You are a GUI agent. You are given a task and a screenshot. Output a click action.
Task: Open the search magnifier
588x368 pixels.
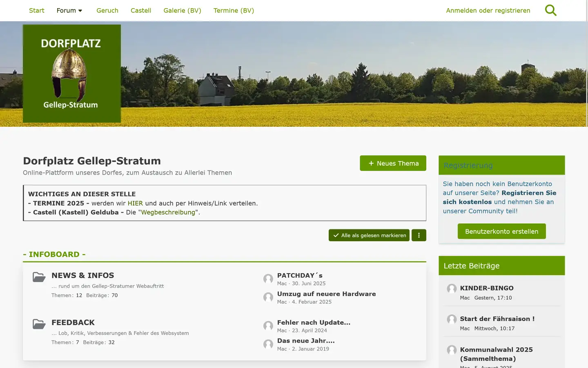[550, 10]
